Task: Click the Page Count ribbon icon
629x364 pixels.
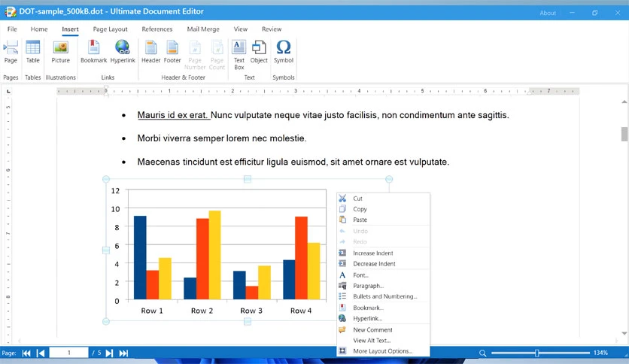Action: (x=217, y=55)
